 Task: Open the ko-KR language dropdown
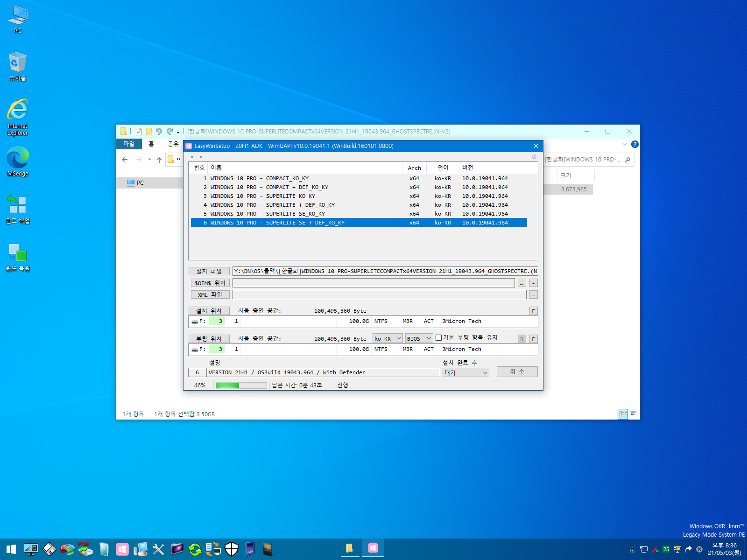coord(388,338)
